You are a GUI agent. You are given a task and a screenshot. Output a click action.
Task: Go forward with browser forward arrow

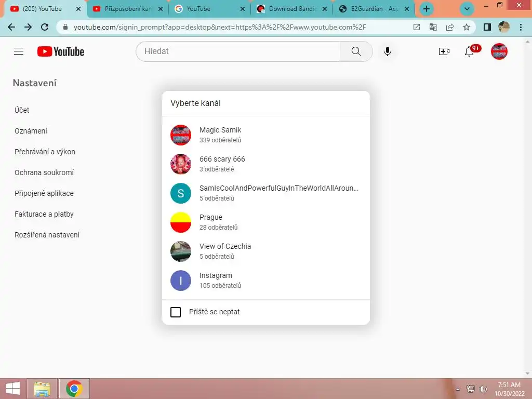[28, 27]
